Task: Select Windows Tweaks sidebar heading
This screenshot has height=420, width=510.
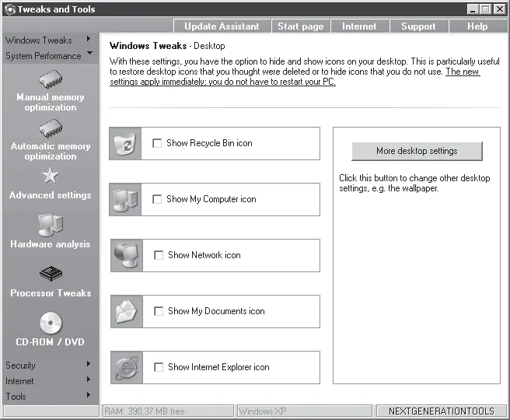Action: (x=39, y=40)
